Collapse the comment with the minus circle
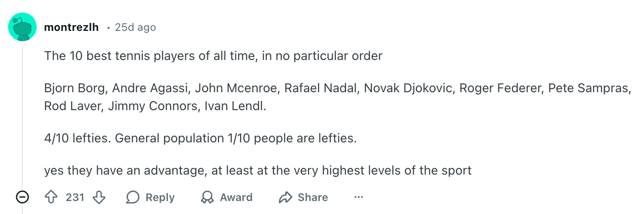644x214 pixels. coord(22,197)
